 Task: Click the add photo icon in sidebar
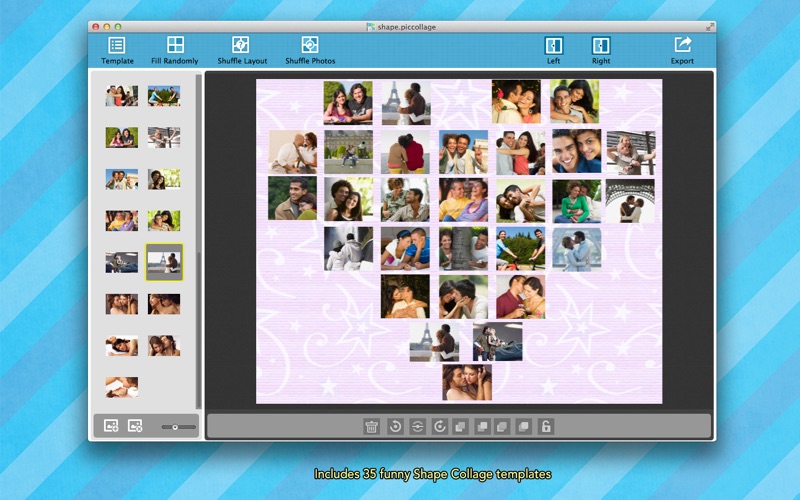tap(111, 426)
